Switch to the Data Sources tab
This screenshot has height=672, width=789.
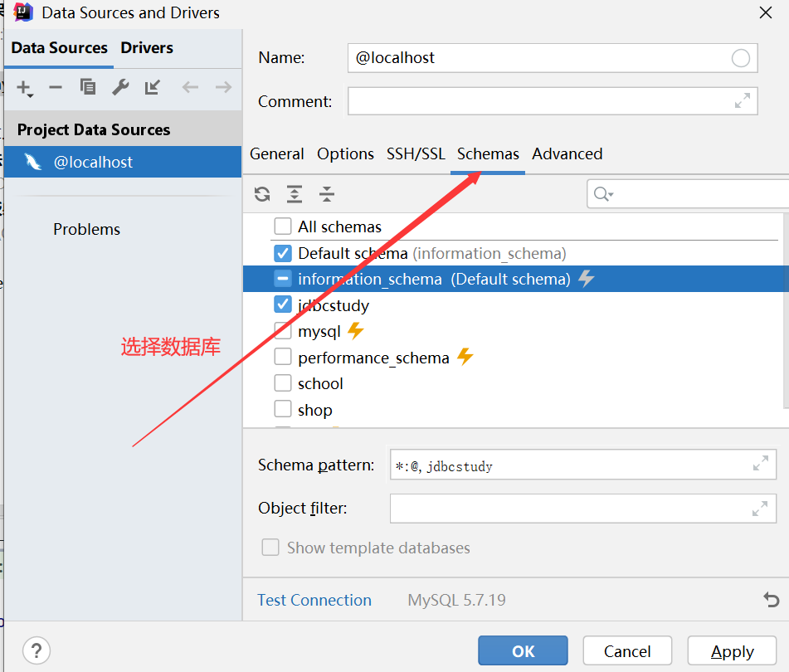click(x=60, y=48)
